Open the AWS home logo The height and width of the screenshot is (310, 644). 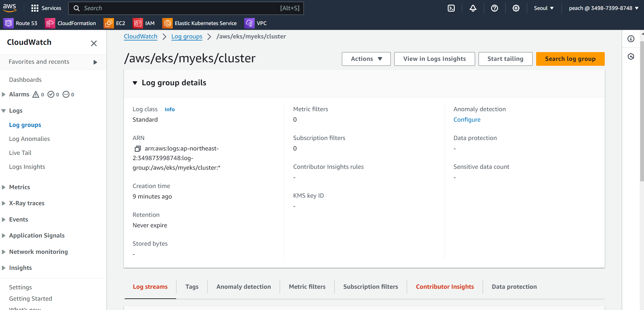click(10, 8)
